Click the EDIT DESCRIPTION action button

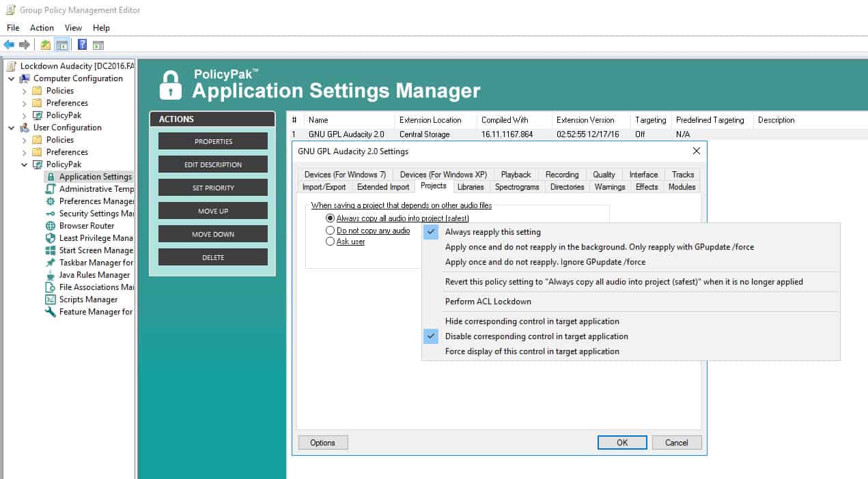[x=213, y=164]
